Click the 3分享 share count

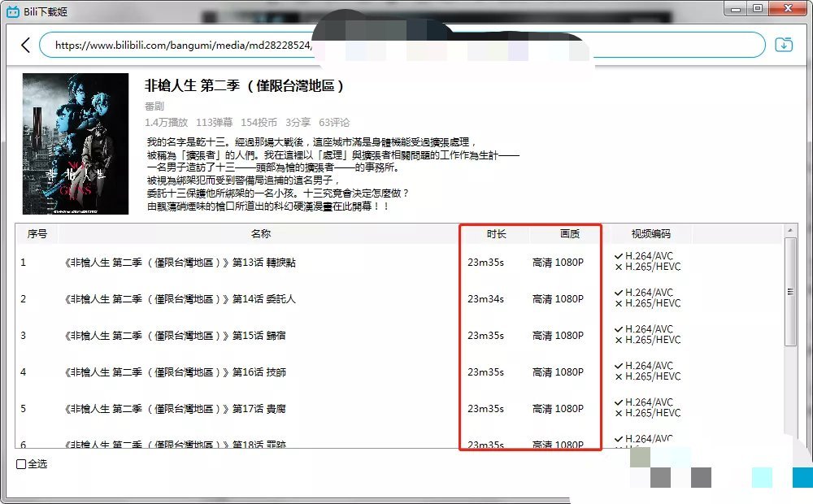pyautogui.click(x=298, y=123)
